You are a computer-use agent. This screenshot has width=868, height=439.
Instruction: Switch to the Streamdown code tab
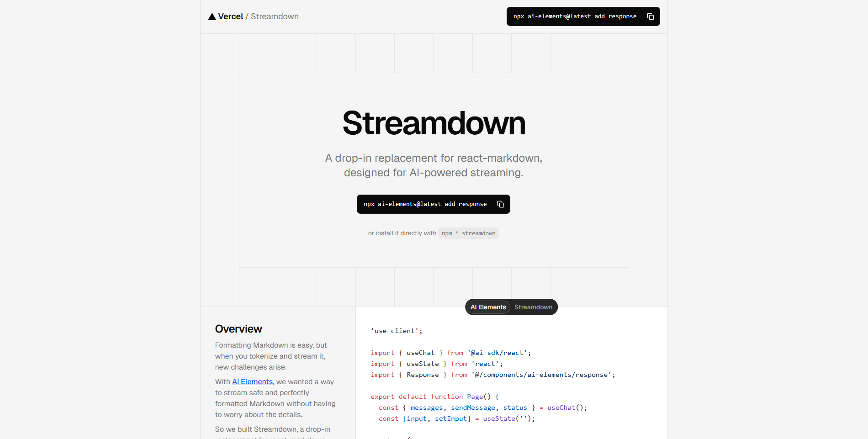(x=533, y=307)
